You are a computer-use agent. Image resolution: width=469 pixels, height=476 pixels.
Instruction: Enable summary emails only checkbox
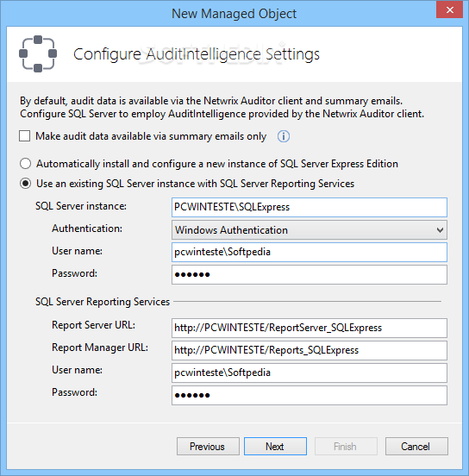(25, 136)
